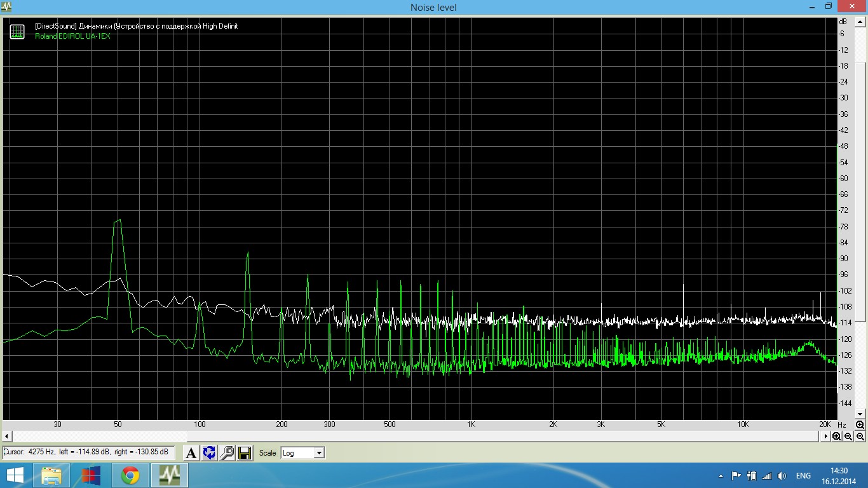The width and height of the screenshot is (868, 488).
Task: Open File Explorer from the taskbar
Action: (51, 475)
